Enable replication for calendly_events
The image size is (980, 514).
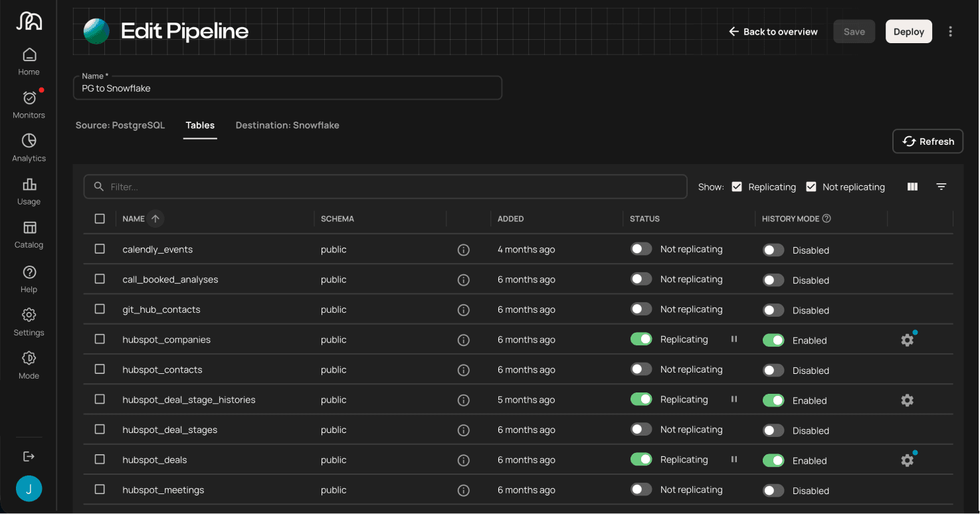pyautogui.click(x=641, y=249)
